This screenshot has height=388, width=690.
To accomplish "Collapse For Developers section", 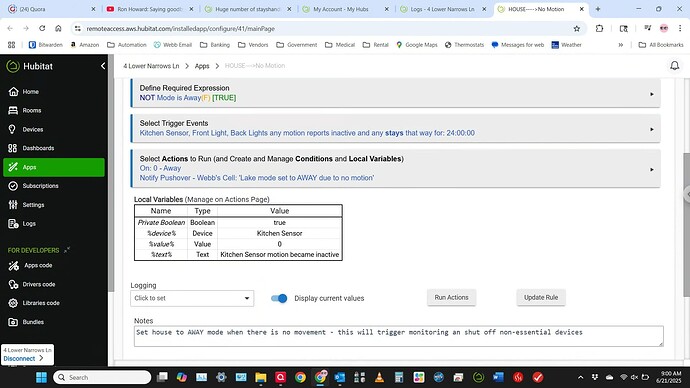I will (67, 250).
